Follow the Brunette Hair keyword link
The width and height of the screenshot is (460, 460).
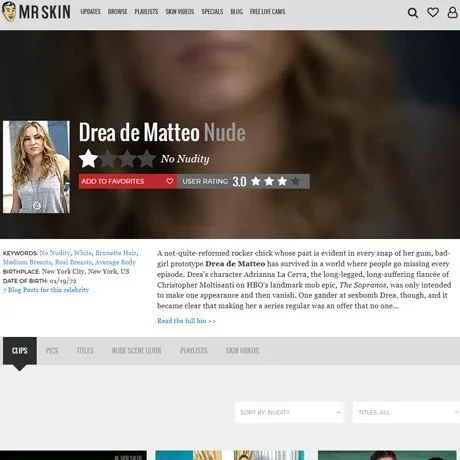(x=116, y=253)
